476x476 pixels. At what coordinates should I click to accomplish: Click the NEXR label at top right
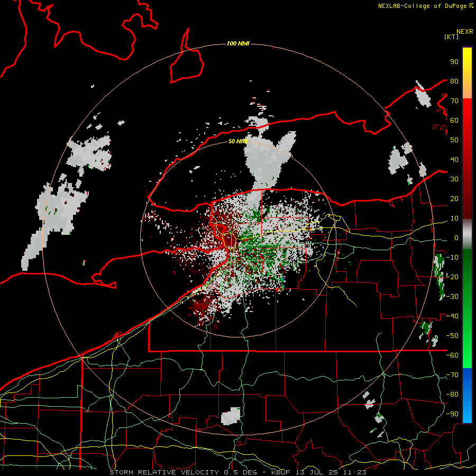[465, 32]
